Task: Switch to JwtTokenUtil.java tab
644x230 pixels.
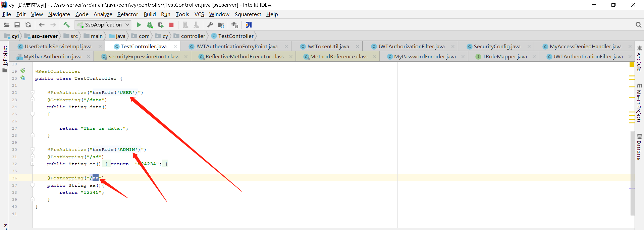Action: point(328,47)
